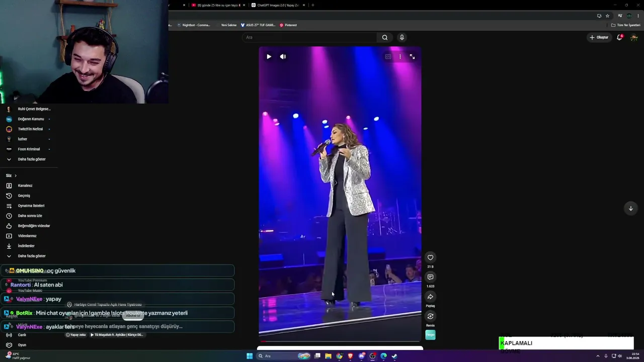Open Brave browser from the taskbar
Image resolution: width=644 pixels, height=362 pixels.
[x=350, y=356]
